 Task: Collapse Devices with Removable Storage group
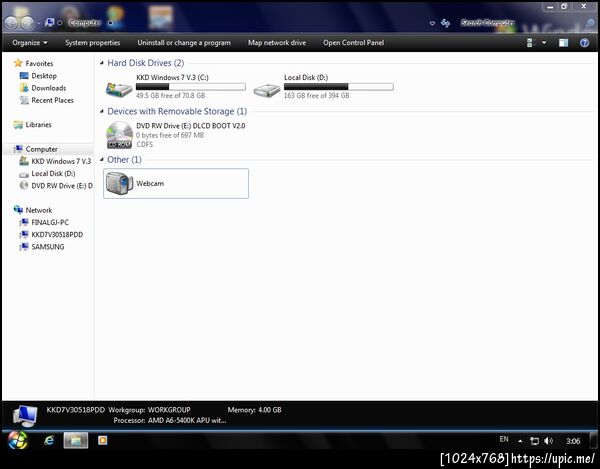(102, 111)
